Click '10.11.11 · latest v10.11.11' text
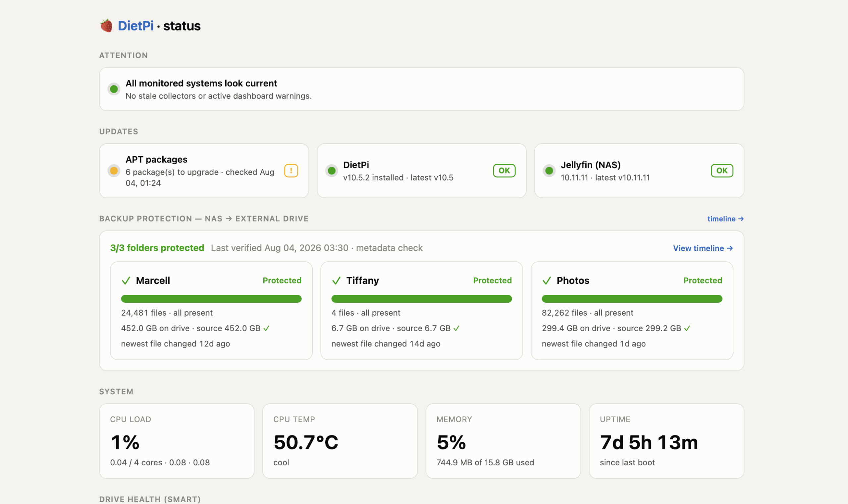The image size is (848, 504). pyautogui.click(x=605, y=177)
